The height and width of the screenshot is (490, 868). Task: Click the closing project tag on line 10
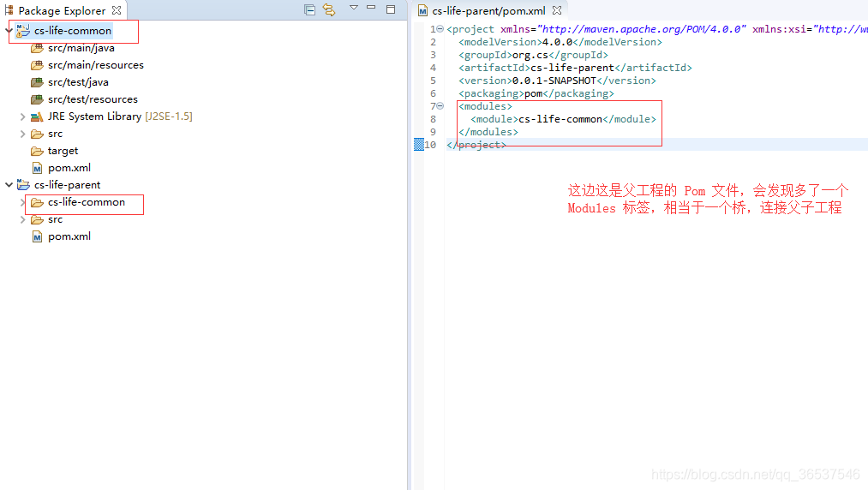(x=476, y=145)
